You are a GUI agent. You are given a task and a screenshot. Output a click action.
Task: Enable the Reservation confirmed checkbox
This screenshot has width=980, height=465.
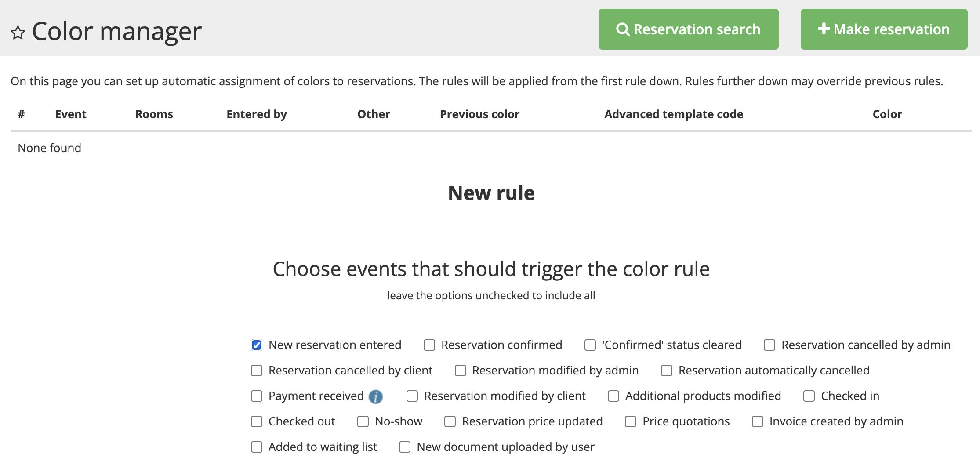(429, 345)
